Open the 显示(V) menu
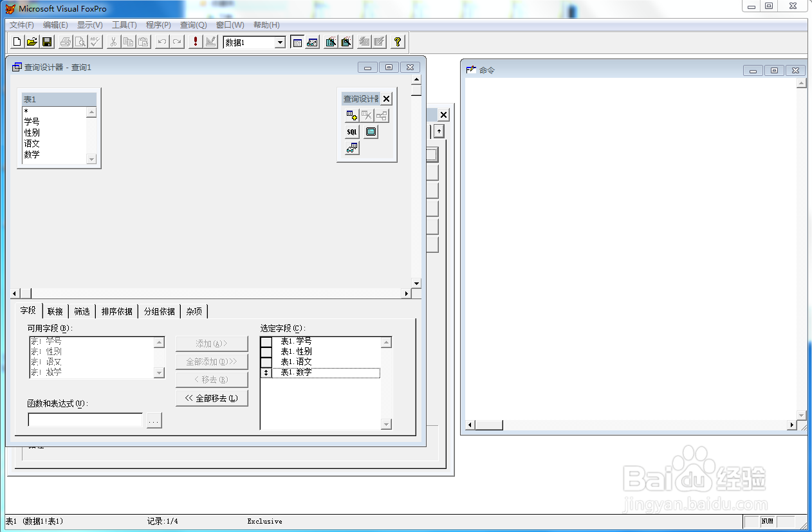 pyautogui.click(x=90, y=25)
